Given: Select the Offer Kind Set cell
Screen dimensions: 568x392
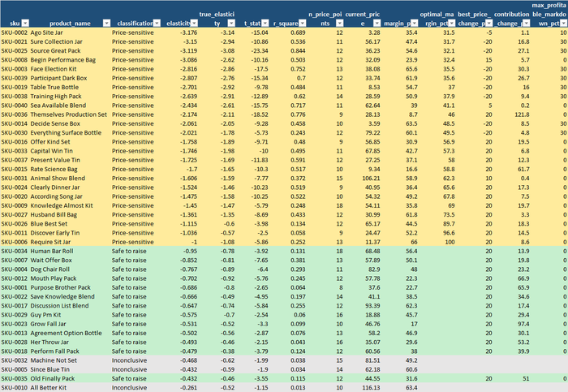Looking at the screenshot, I should 70,142.
